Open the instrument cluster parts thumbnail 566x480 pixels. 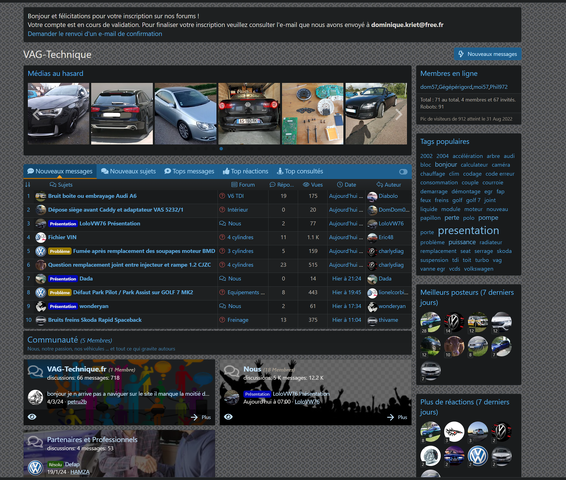tap(313, 114)
